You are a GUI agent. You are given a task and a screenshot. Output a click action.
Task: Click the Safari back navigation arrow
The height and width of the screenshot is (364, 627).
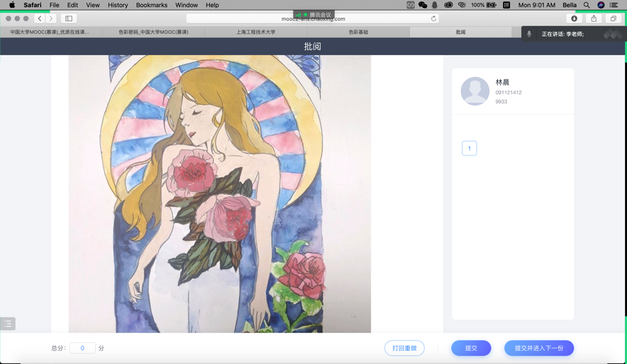click(x=40, y=18)
